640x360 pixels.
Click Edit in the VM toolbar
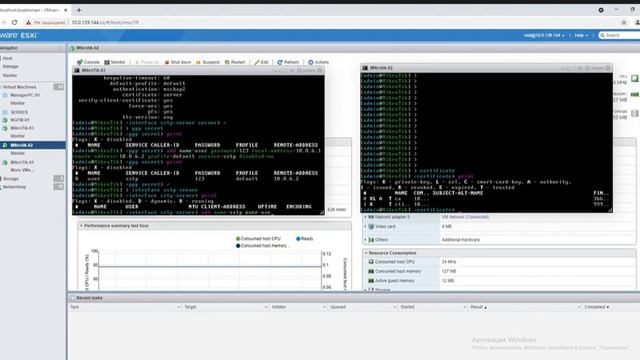point(261,62)
